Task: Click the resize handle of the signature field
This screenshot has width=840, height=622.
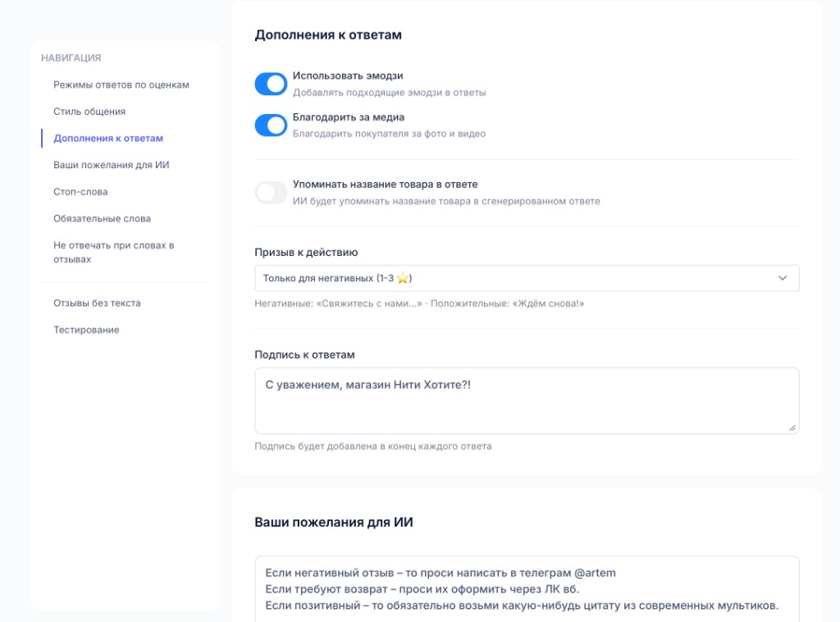Action: (792, 428)
